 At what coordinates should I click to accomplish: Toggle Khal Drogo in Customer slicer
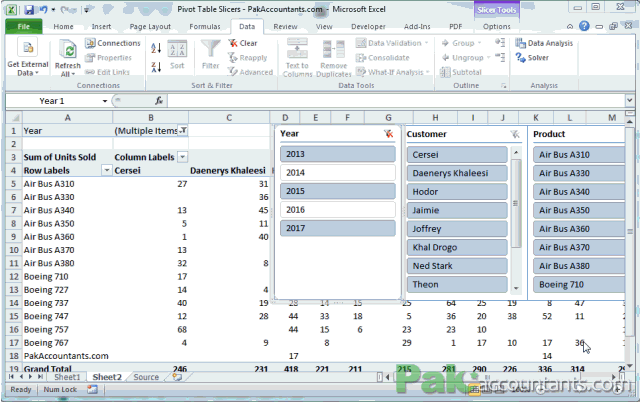457,247
